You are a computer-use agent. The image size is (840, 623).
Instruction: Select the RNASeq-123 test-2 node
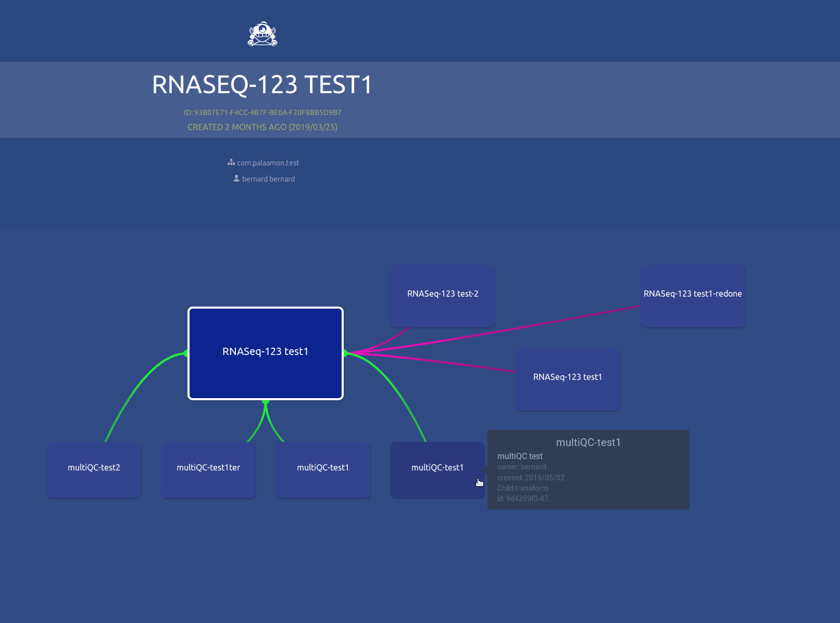point(442,296)
